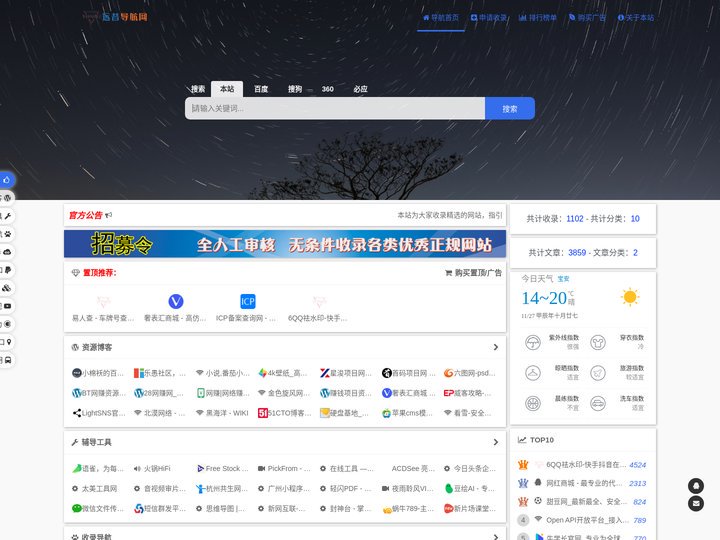
Task: Switch search engine to 必应
Action: pyautogui.click(x=360, y=89)
